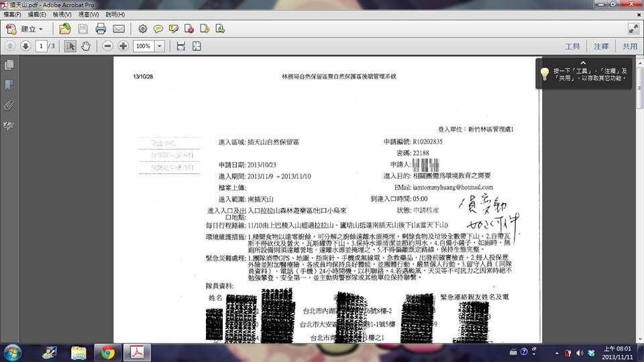Click the page number input field

click(42, 46)
